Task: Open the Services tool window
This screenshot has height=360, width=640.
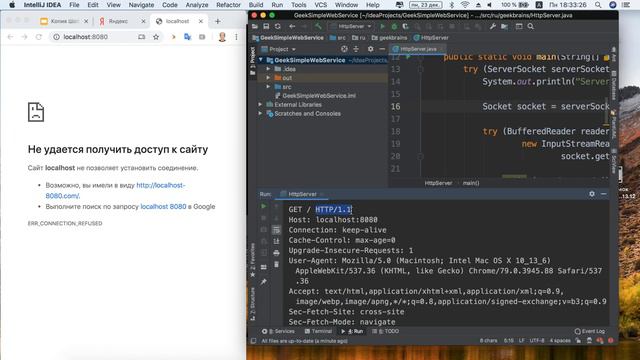Action: 278,331
